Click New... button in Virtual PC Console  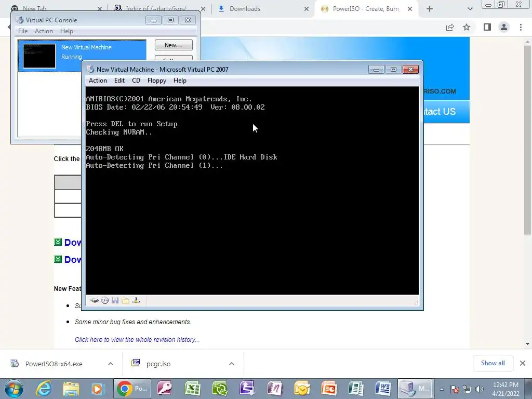(x=174, y=45)
